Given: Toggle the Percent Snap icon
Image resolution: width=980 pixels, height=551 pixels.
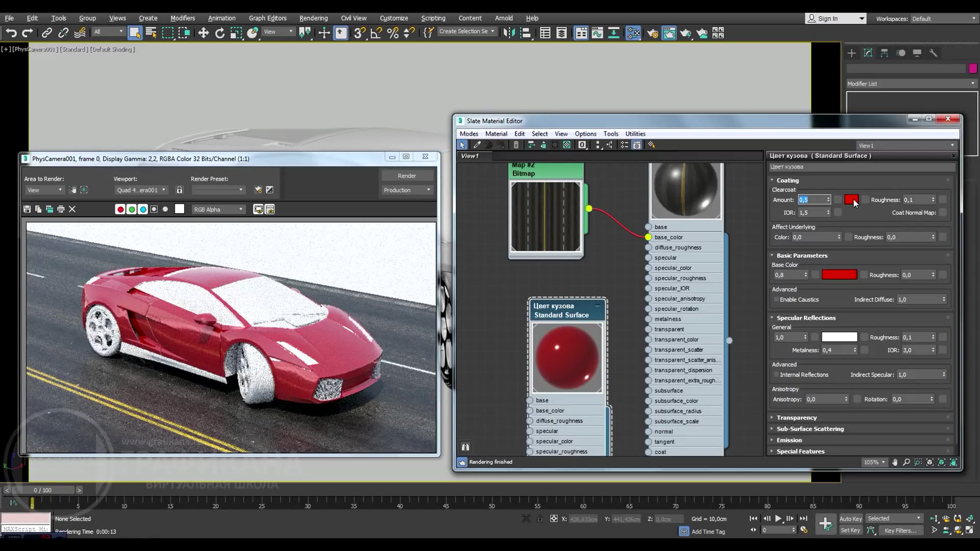Looking at the screenshot, I should [393, 33].
